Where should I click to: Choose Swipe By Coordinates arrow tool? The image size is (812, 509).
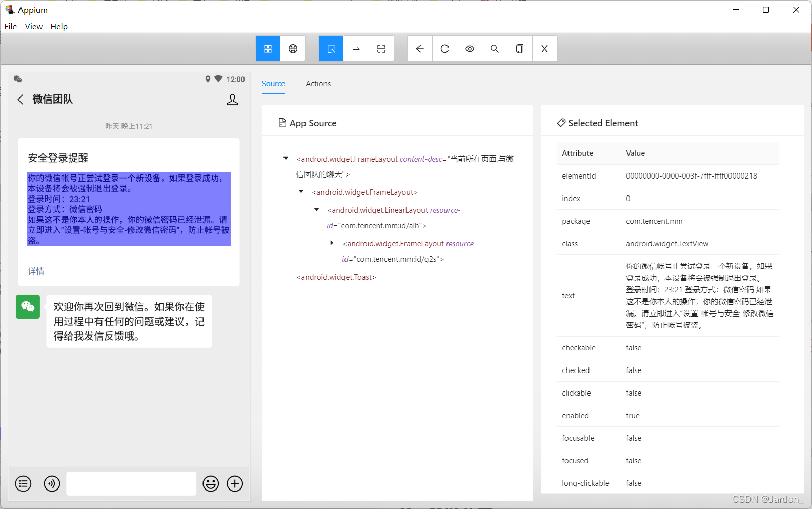(x=356, y=49)
